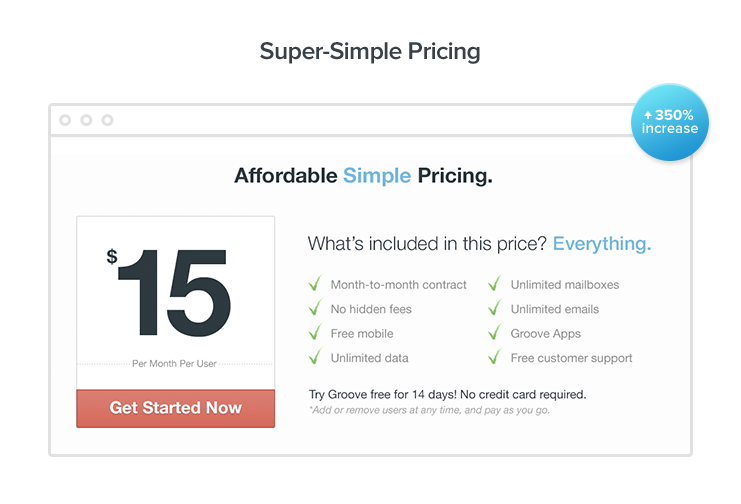Image resolution: width=741 pixels, height=504 pixels.
Task: Click checkmark beside Groove Apps
Action: click(x=495, y=332)
